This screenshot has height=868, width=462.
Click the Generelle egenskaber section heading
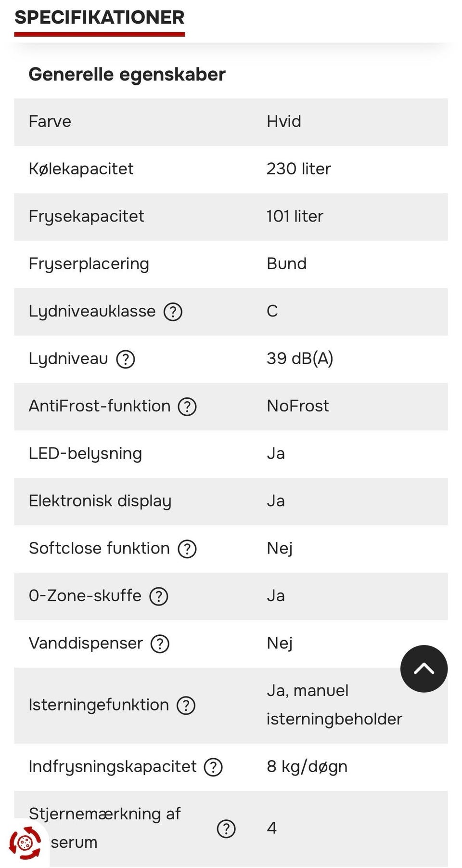(x=127, y=75)
